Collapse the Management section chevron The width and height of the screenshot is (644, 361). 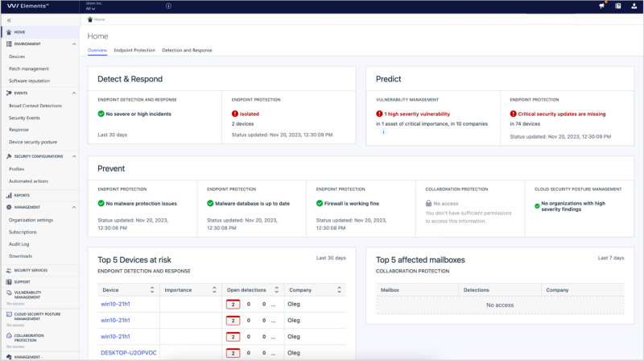(x=75, y=207)
